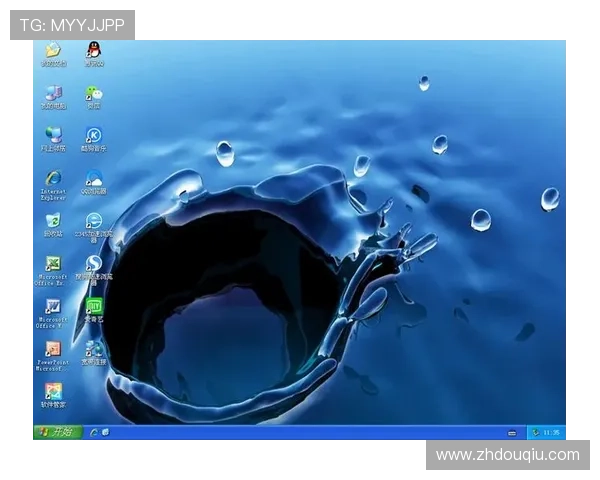Open Microsoft Office Word shortcut
Viewport: 600px width, 480px height.
point(53,307)
